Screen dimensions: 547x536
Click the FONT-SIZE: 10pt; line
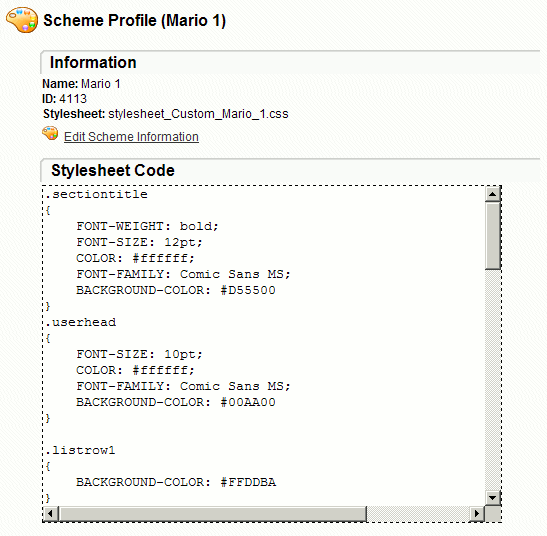pos(140,354)
